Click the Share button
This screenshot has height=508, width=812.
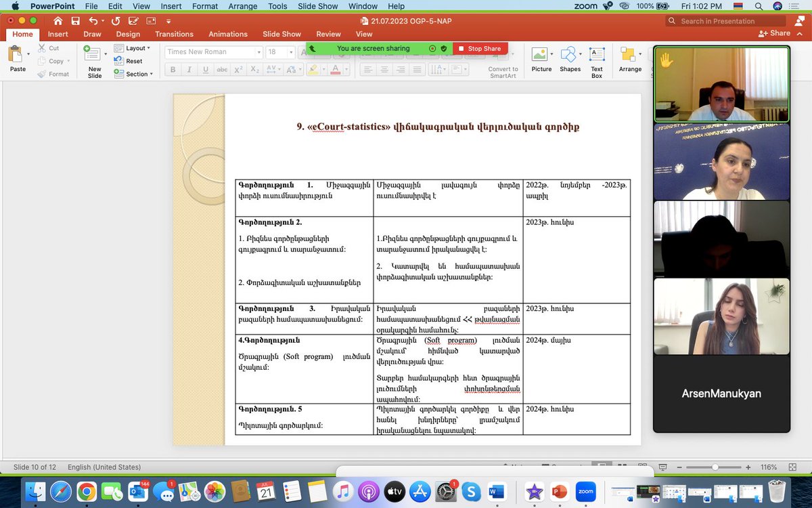(775, 33)
